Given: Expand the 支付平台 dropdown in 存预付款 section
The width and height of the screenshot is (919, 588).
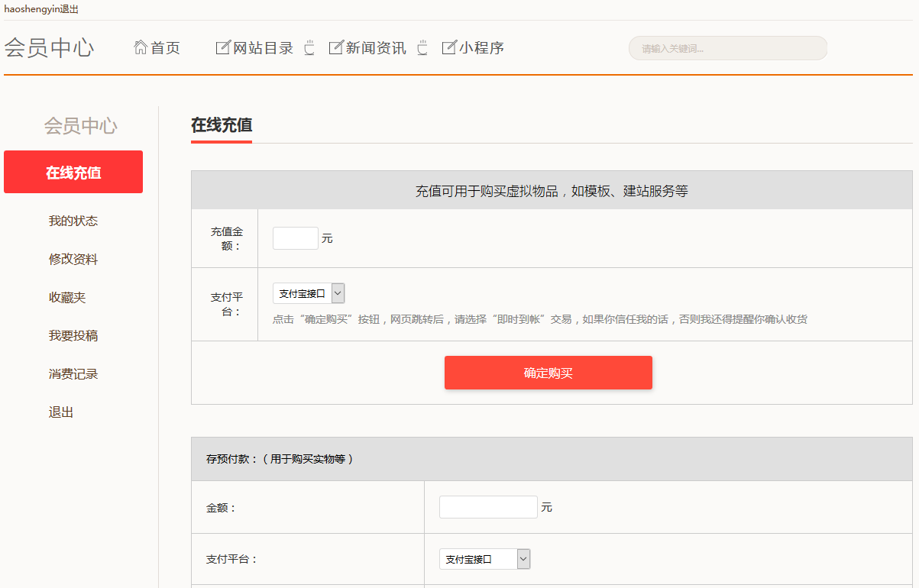Looking at the screenshot, I should pyautogui.click(x=484, y=559).
